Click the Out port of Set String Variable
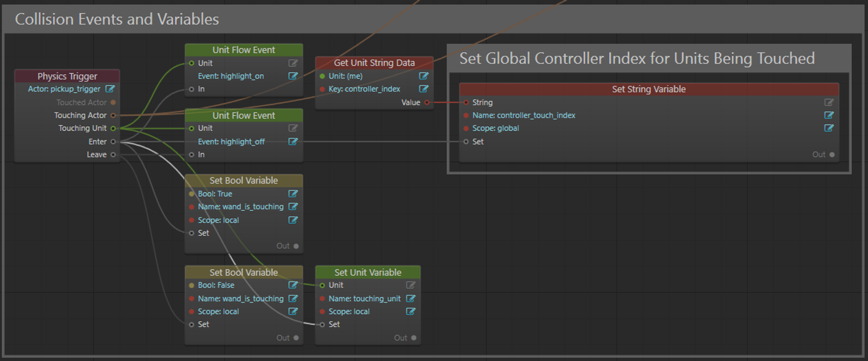Screen dimensions: 868x361 pos(832,155)
